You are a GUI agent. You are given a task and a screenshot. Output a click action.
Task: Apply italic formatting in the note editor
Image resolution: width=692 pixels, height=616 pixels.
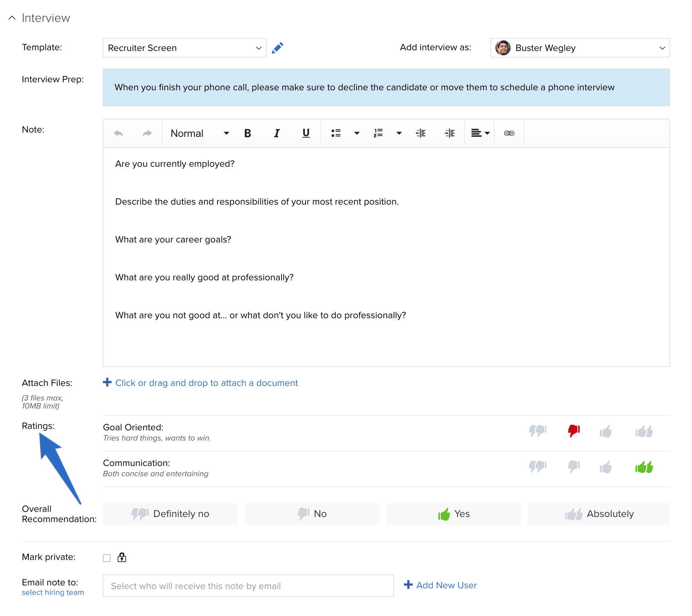[x=277, y=133]
